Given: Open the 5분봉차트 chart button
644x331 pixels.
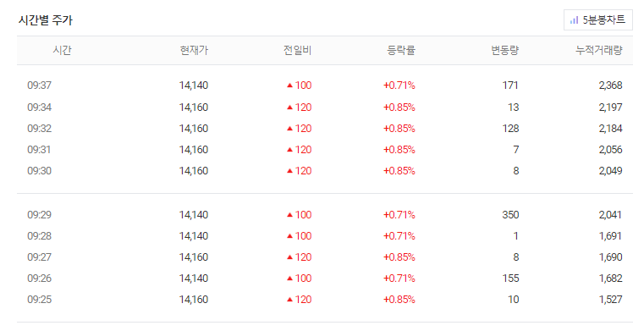Looking at the screenshot, I should (x=597, y=19).
